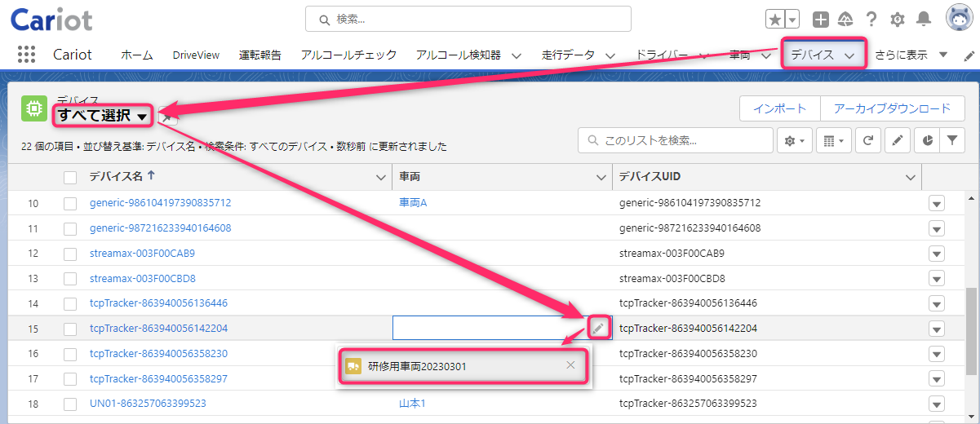Open the 車両A vehicle link
The height and width of the screenshot is (424, 980).
click(x=413, y=203)
